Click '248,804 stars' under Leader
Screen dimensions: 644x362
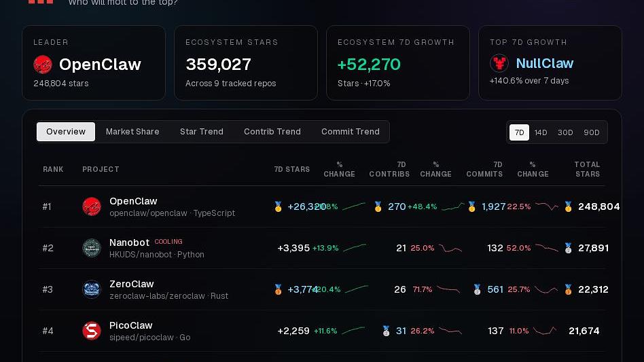[60, 84]
